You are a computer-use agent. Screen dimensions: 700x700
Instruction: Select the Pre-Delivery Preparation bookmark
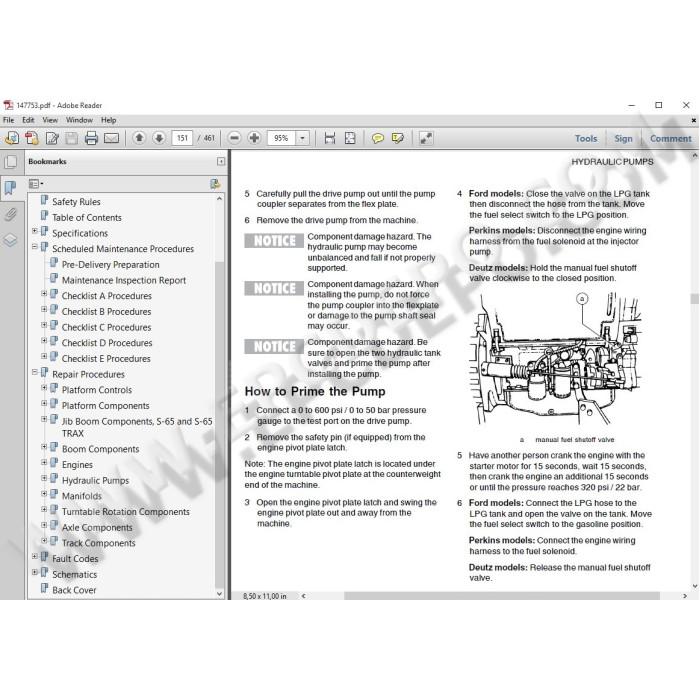[x=110, y=264]
